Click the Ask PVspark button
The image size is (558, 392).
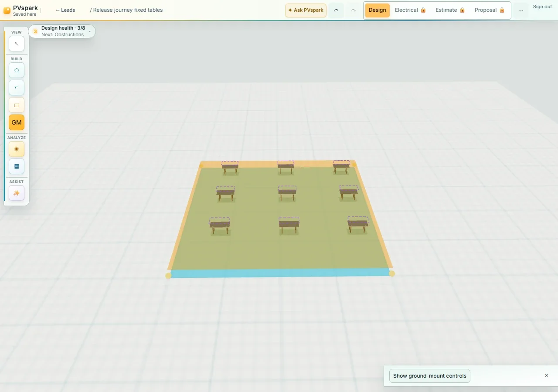pyautogui.click(x=306, y=10)
